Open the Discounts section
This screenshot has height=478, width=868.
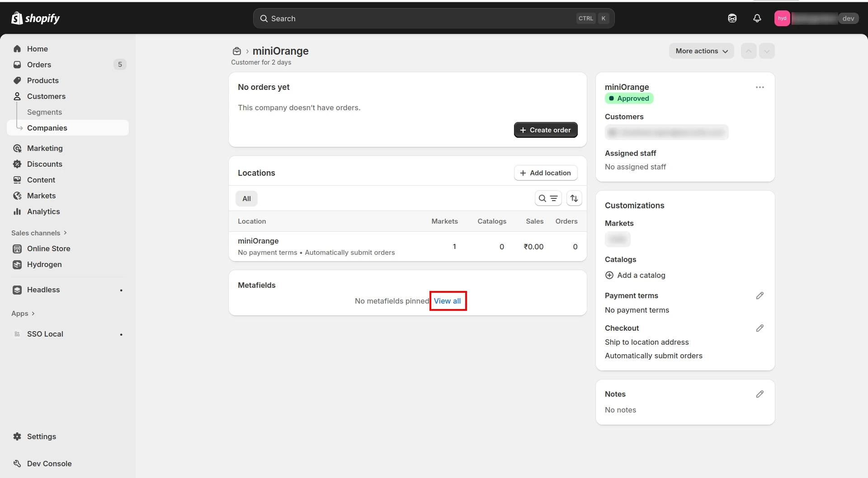(x=44, y=164)
